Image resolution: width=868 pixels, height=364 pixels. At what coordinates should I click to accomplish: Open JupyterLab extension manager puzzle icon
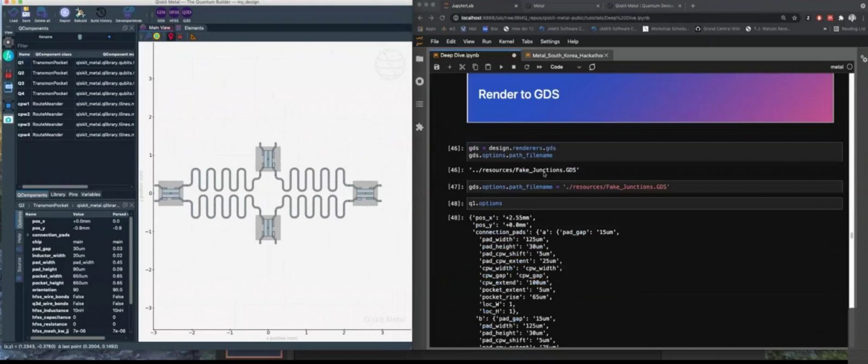(419, 127)
